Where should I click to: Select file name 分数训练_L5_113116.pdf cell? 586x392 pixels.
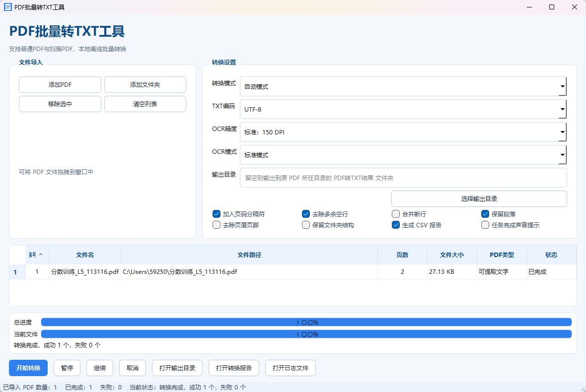click(85, 272)
